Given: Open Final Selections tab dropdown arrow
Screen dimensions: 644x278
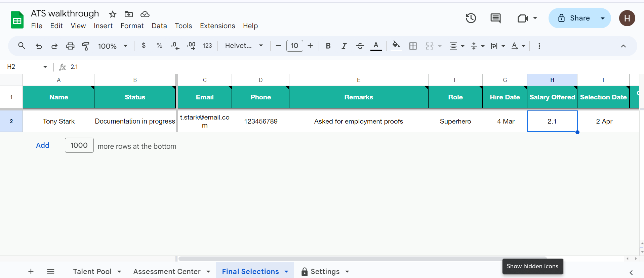Looking at the screenshot, I should pyautogui.click(x=286, y=272).
